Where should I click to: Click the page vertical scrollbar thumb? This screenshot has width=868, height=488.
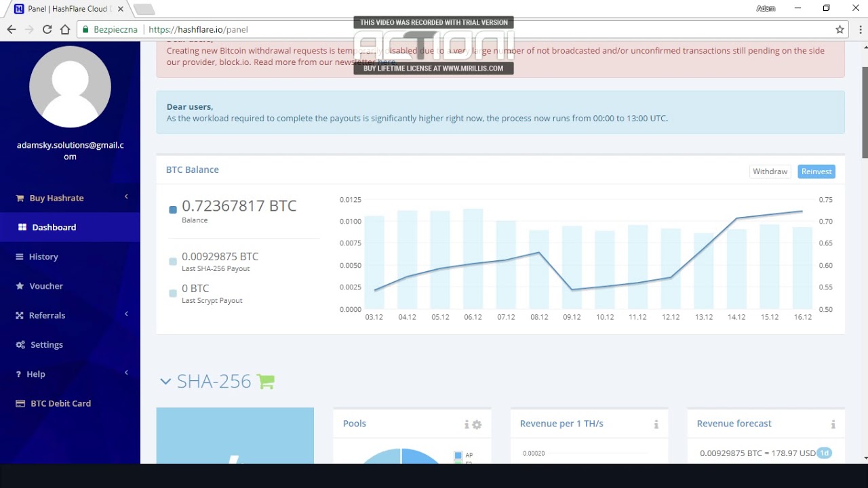pos(865,112)
